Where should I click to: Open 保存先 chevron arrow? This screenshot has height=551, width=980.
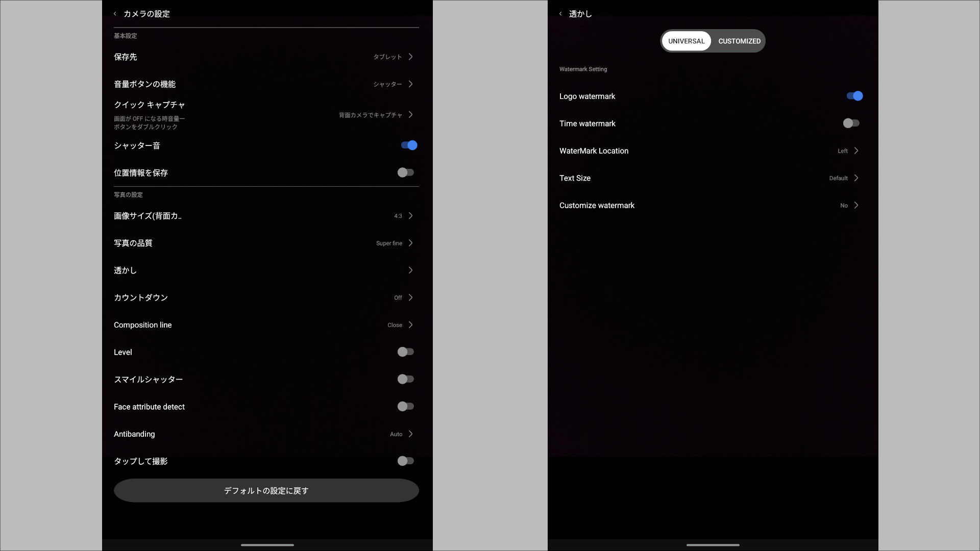(410, 57)
